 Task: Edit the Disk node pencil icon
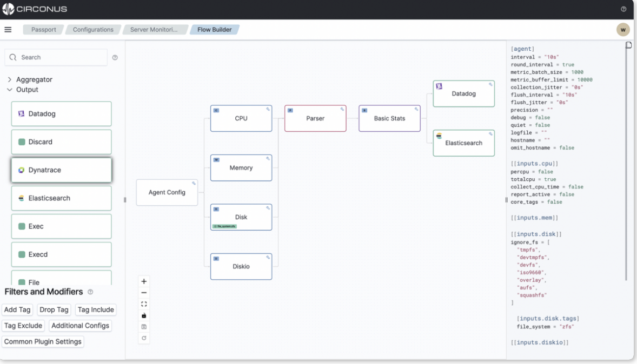[x=268, y=208]
